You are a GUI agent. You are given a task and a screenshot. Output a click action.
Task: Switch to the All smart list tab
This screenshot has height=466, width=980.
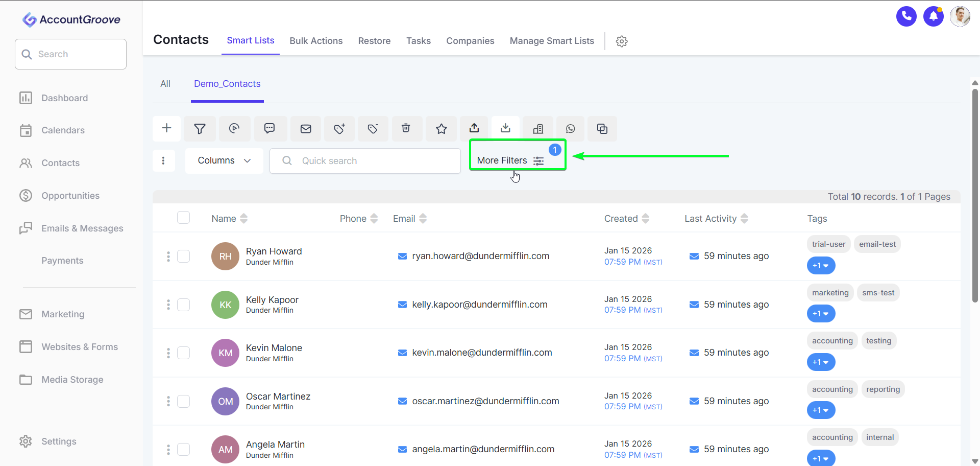165,84
